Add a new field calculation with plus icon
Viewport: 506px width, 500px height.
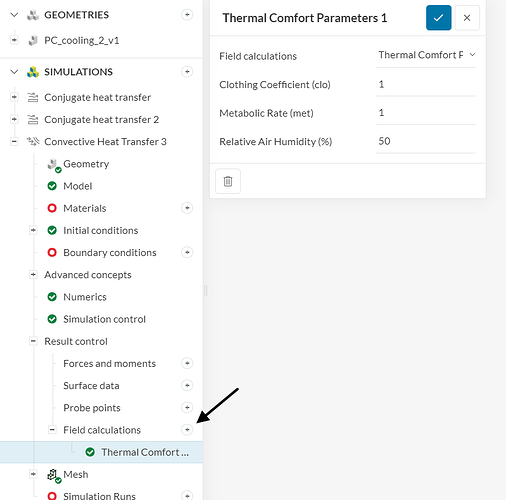point(187,430)
